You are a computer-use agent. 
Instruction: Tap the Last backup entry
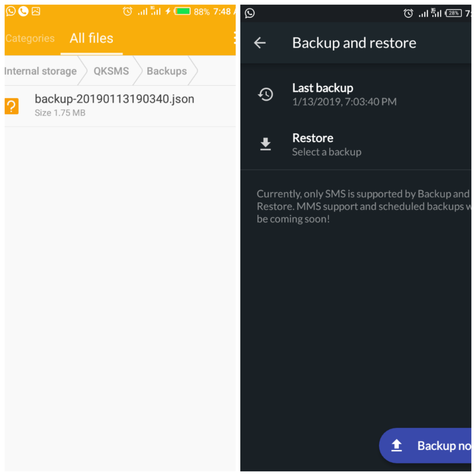[356, 95]
